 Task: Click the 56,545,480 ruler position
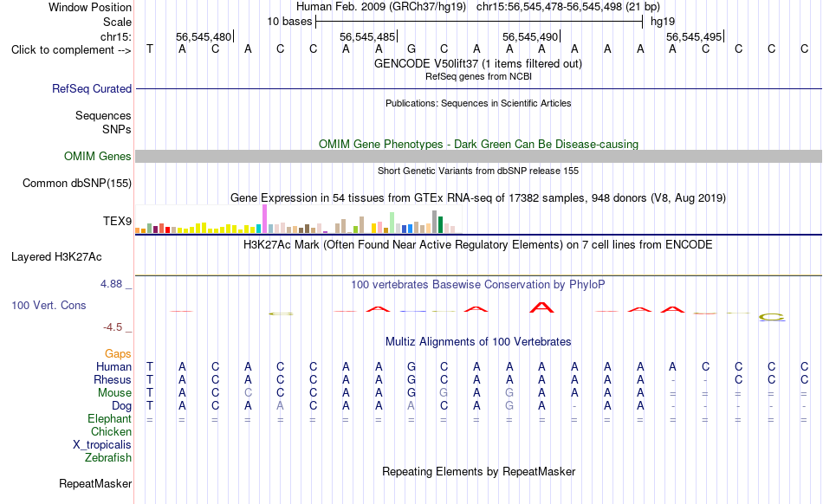tap(204, 36)
